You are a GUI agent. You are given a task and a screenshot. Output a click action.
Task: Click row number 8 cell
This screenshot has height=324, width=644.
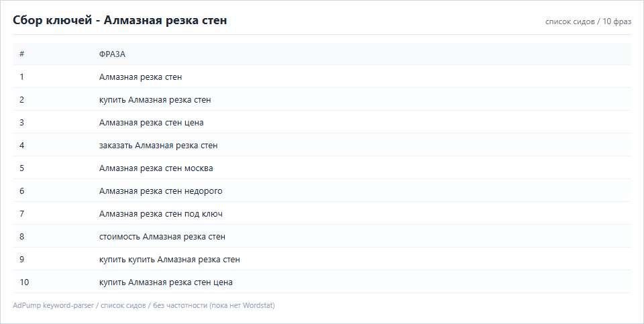point(21,237)
